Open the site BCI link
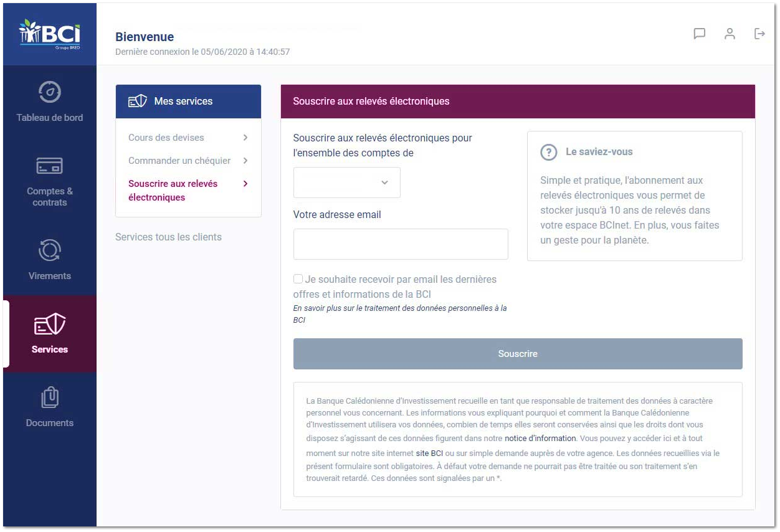The height and width of the screenshot is (532, 780). tap(429, 454)
